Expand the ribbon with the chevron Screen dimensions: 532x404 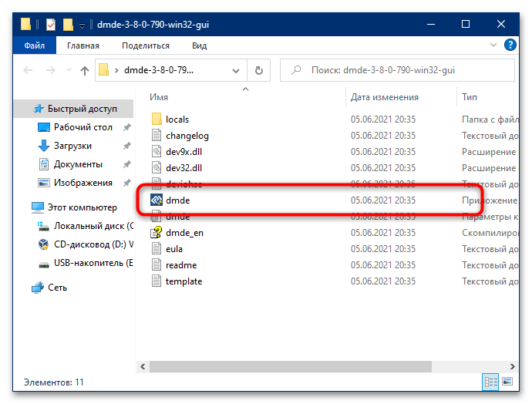click(493, 45)
